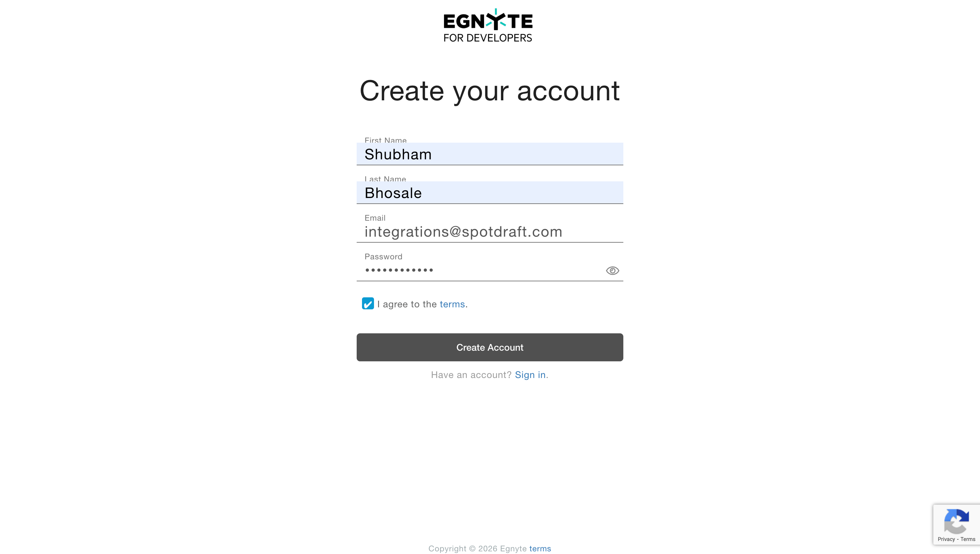Click the "Create your account" heading
980x554 pixels.
coord(490,91)
